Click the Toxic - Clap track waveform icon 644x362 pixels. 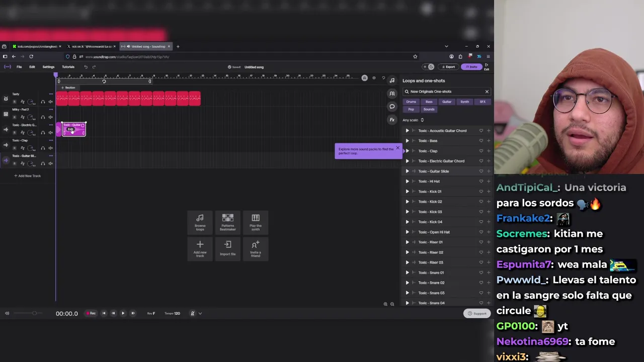point(6,145)
